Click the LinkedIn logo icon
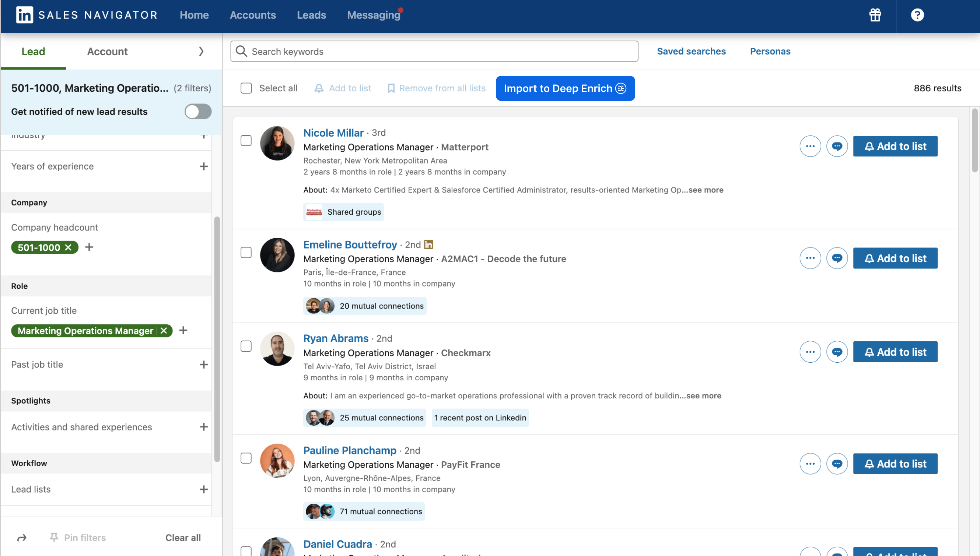 24,15
